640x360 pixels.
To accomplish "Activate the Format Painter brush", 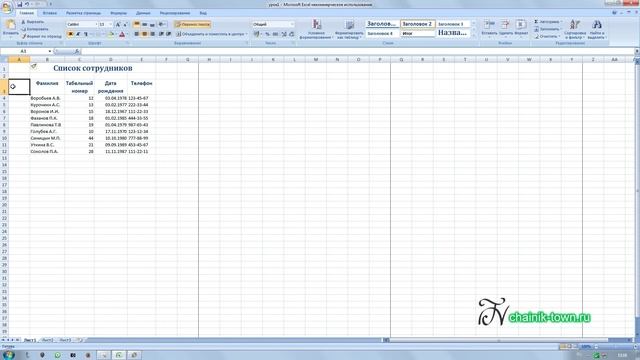I will [x=41, y=36].
